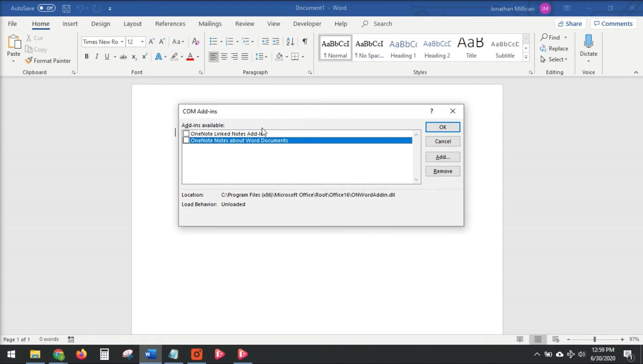Open the numbering list dropdown arrow

point(237,42)
